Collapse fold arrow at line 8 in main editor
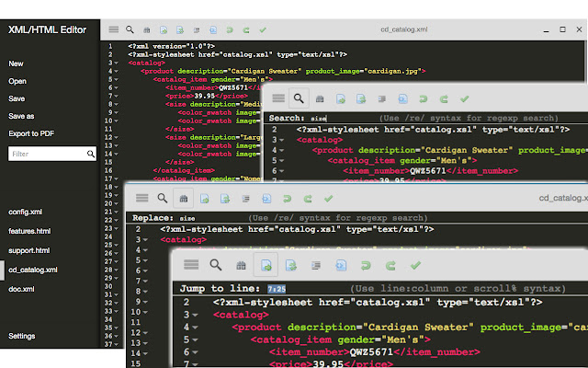The width and height of the screenshot is (588, 368). [117, 104]
